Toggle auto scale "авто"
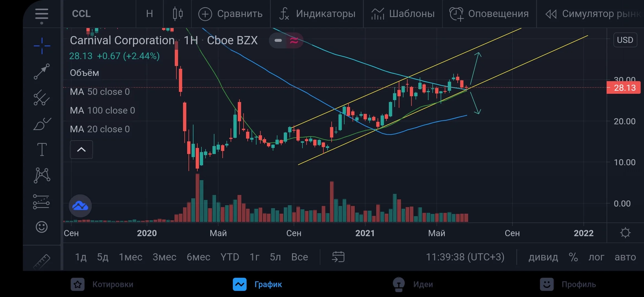 pyautogui.click(x=625, y=257)
